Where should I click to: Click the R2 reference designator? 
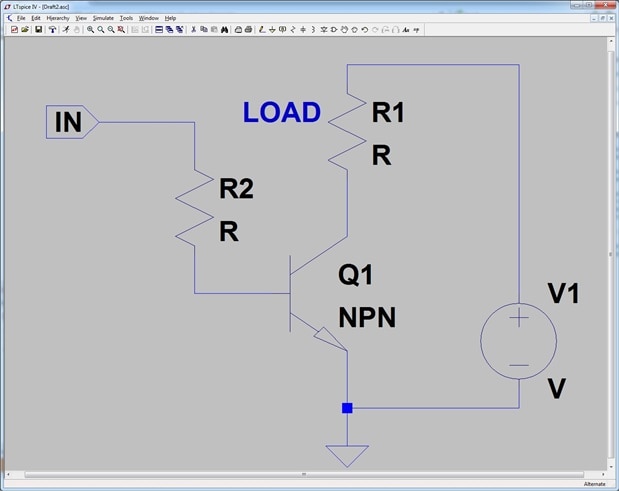[x=236, y=188]
